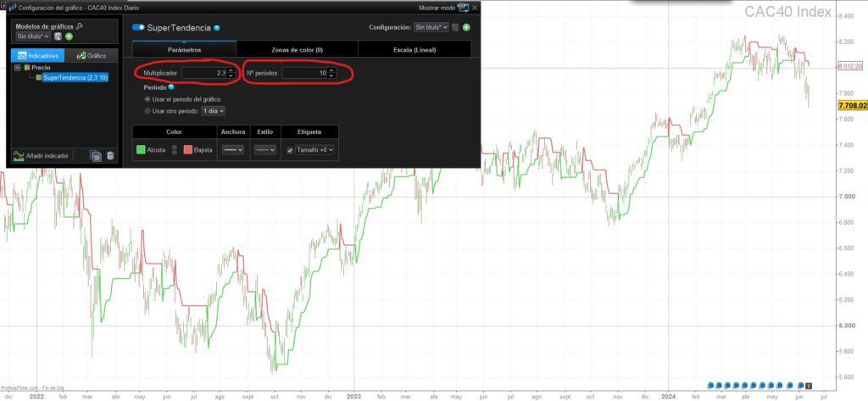Click the link icon between Alcista and Bajista
Viewport: 868px width, 401px height.
175,149
